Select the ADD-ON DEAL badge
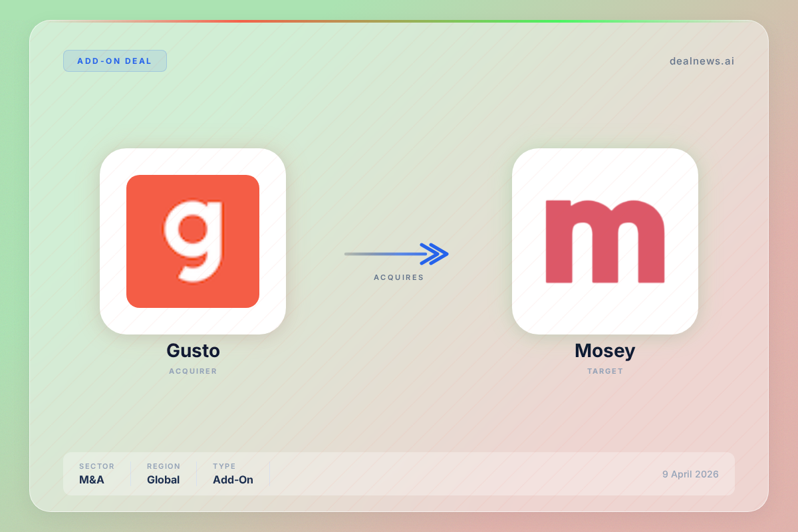 pos(115,61)
